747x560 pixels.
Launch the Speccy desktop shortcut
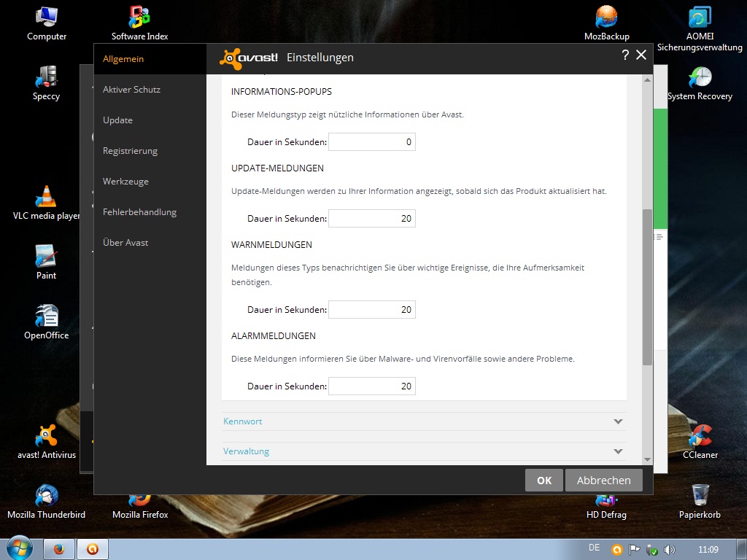pyautogui.click(x=46, y=83)
